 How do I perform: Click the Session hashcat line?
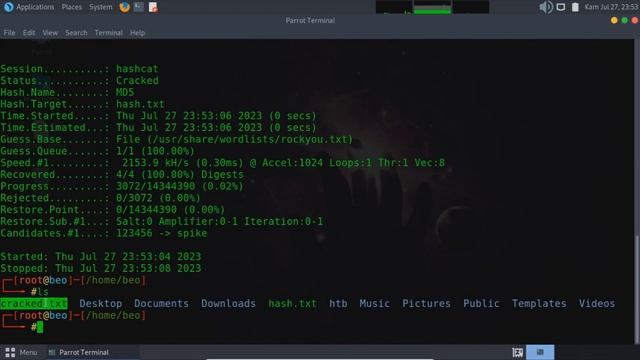pos(79,69)
